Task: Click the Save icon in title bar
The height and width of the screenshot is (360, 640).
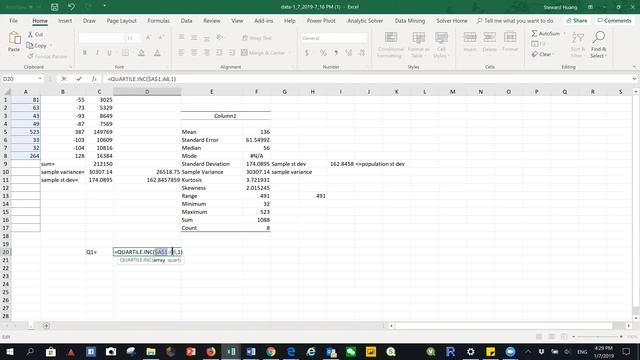Action: click(54, 7)
